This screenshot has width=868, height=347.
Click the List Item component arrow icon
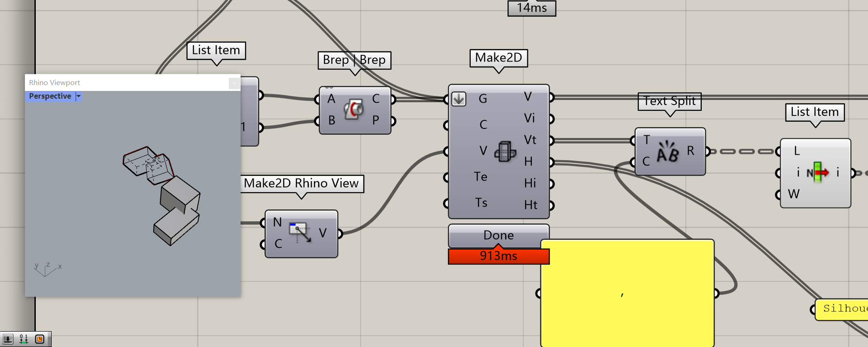(x=818, y=172)
